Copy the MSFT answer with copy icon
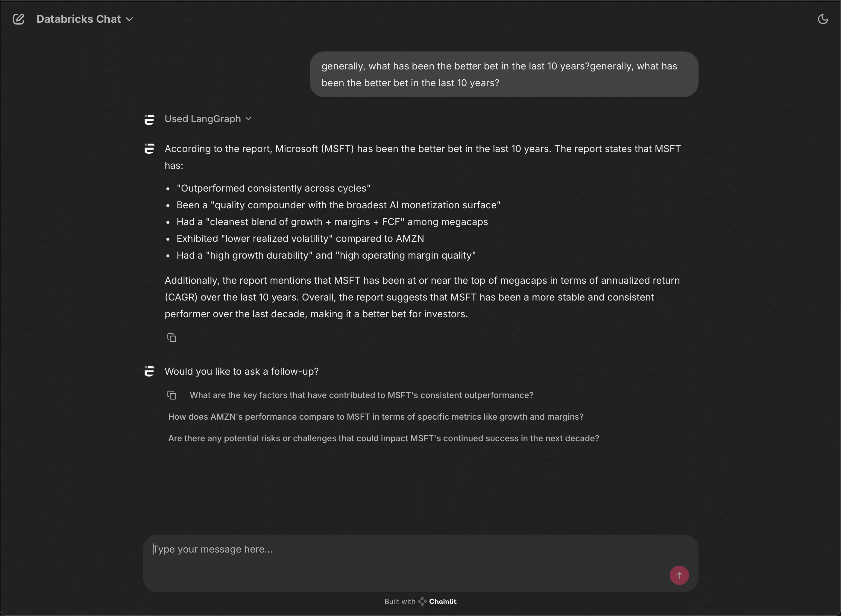 pos(171,338)
